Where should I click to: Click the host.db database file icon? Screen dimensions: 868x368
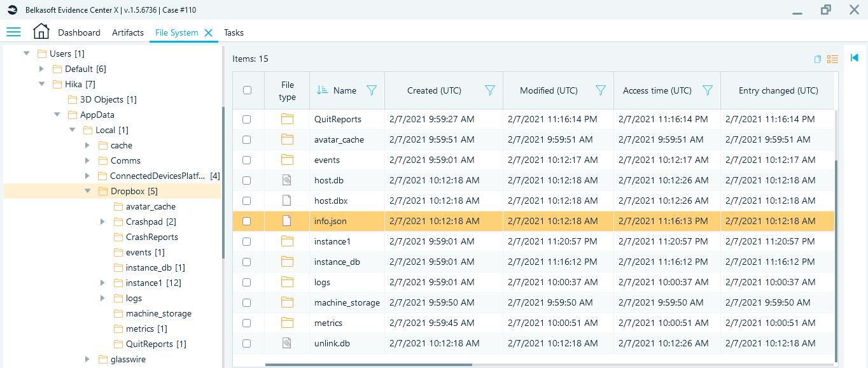pos(287,180)
